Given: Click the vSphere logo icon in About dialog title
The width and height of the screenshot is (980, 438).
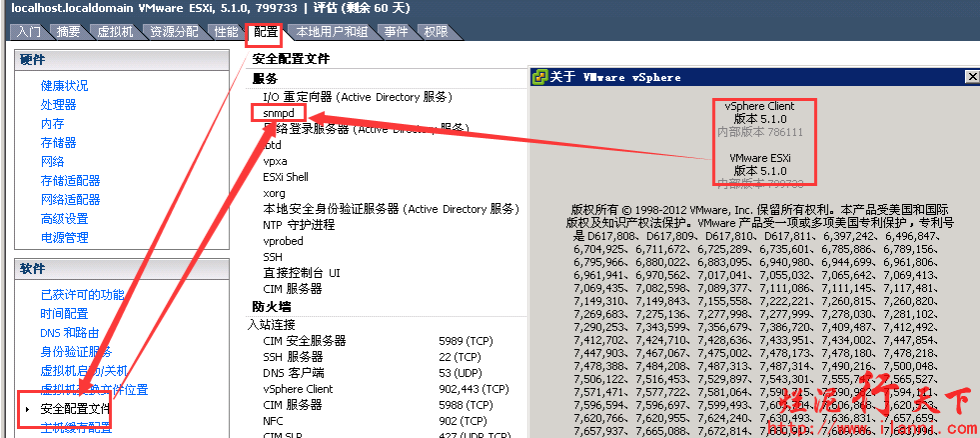Looking at the screenshot, I should pyautogui.click(x=539, y=77).
